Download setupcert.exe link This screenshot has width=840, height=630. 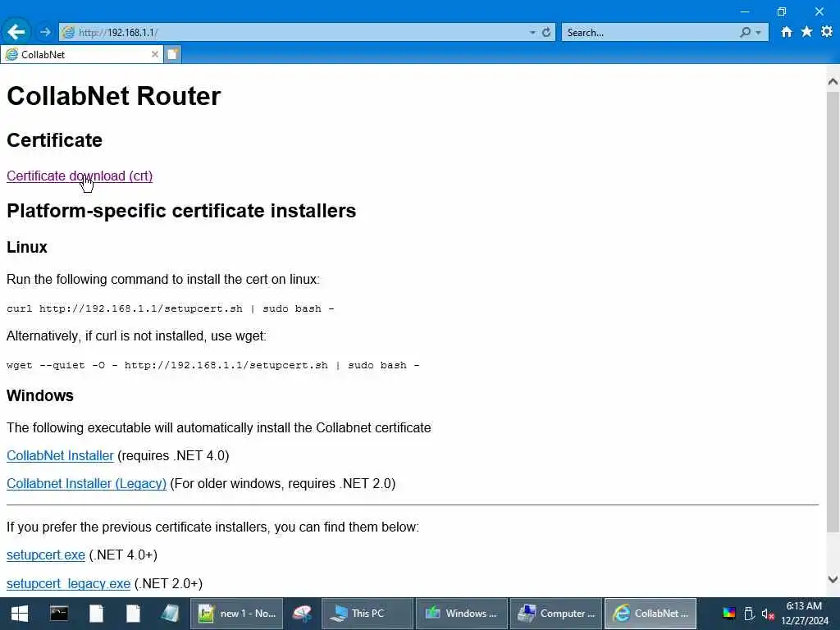[46, 555]
